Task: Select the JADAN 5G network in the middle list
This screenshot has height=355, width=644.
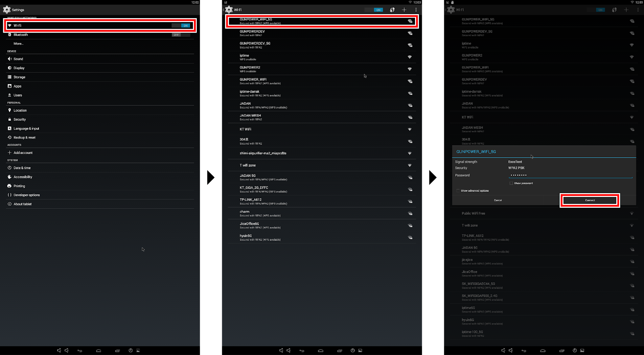Action: pos(322,177)
